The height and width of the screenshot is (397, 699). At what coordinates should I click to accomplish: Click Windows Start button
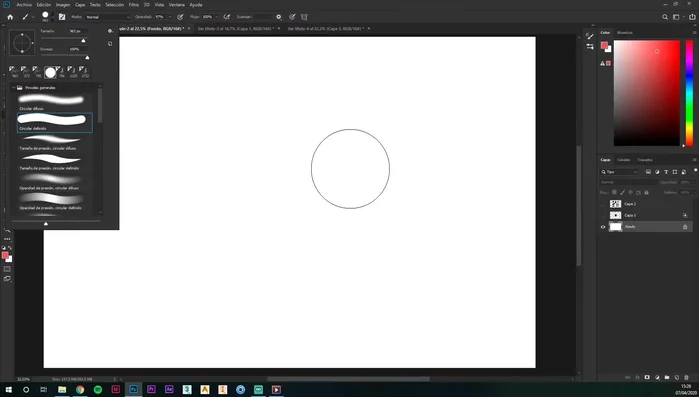8,389
